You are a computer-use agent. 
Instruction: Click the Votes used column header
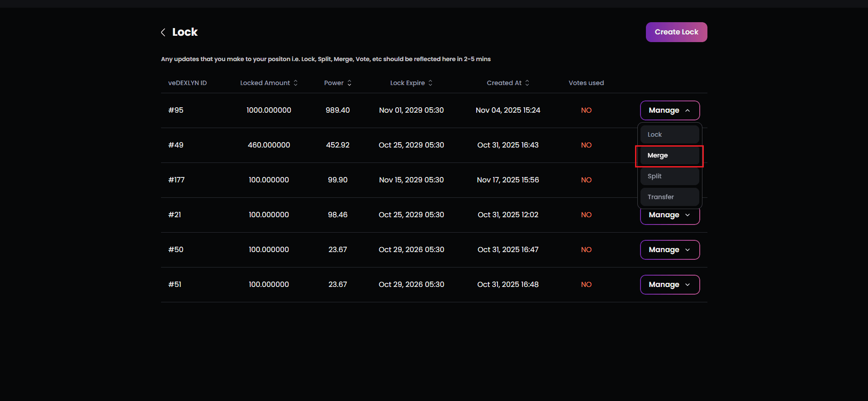pyautogui.click(x=586, y=83)
